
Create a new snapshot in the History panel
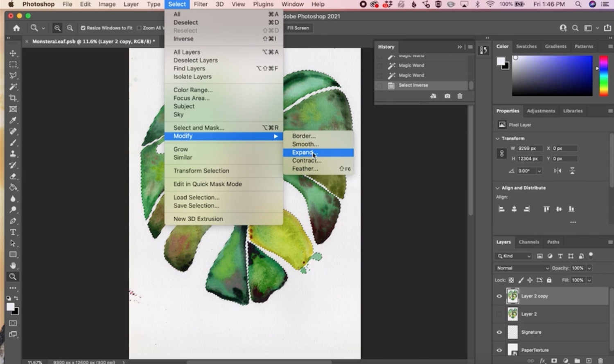pyautogui.click(x=447, y=96)
